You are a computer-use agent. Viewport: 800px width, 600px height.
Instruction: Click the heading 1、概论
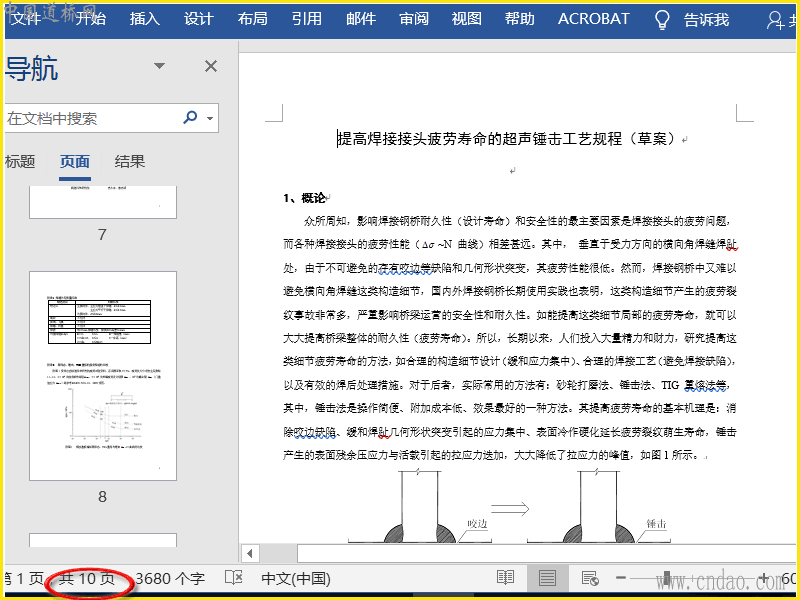[305, 198]
